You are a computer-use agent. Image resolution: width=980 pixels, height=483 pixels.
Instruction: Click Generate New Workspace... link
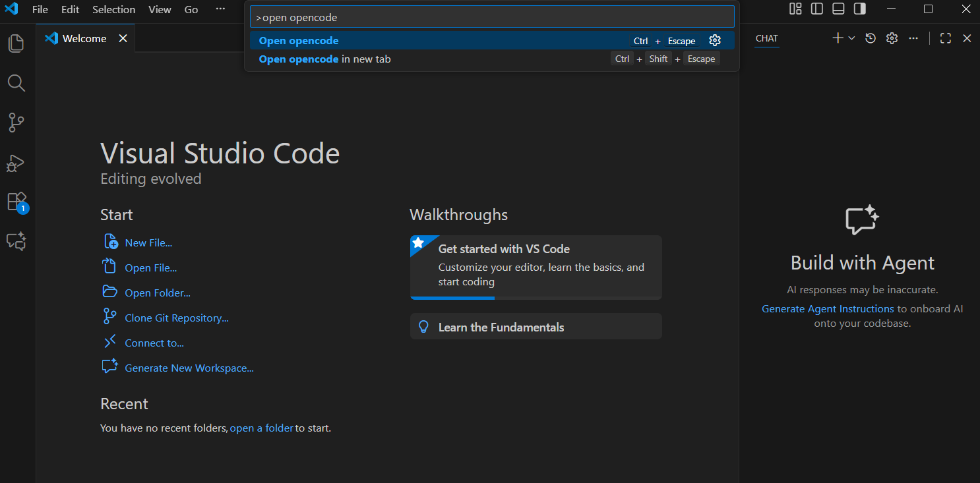[189, 368]
